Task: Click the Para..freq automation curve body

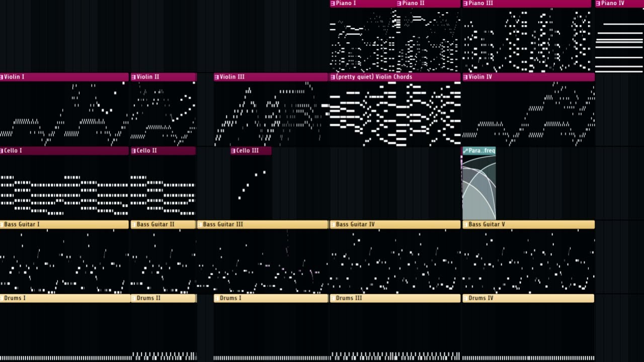Action: coord(479,188)
